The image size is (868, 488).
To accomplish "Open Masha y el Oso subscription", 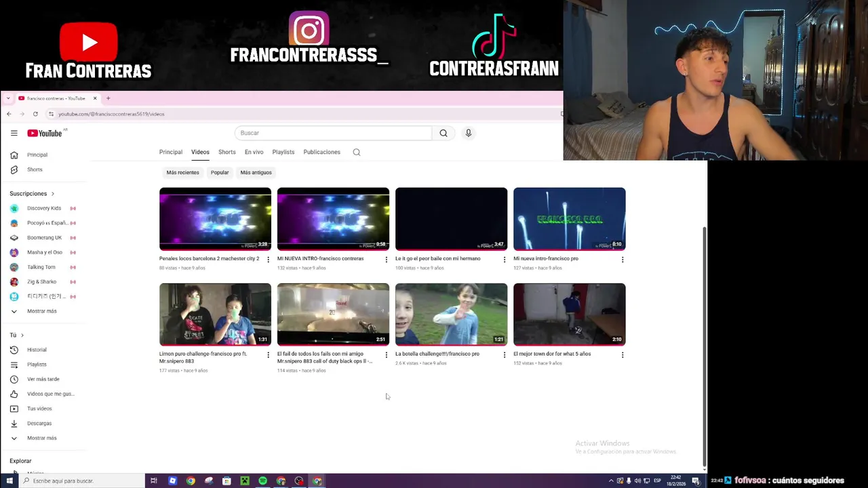I will (43, 252).
